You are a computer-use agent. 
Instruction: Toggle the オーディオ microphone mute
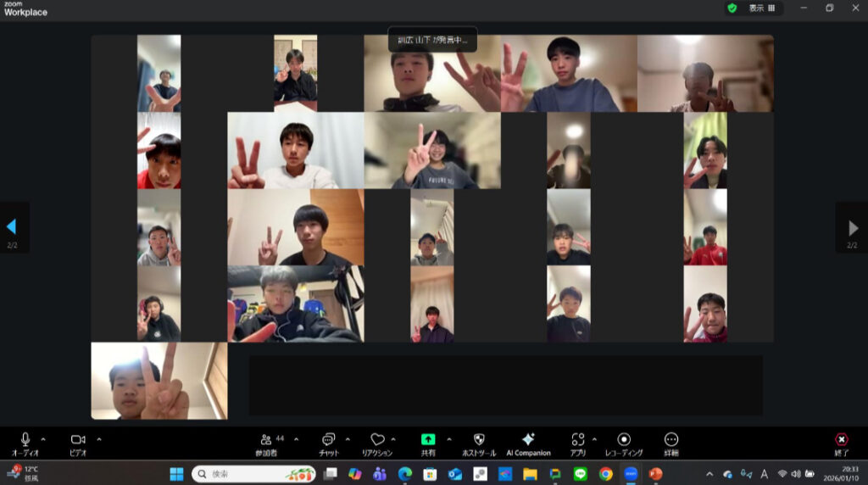point(25,439)
